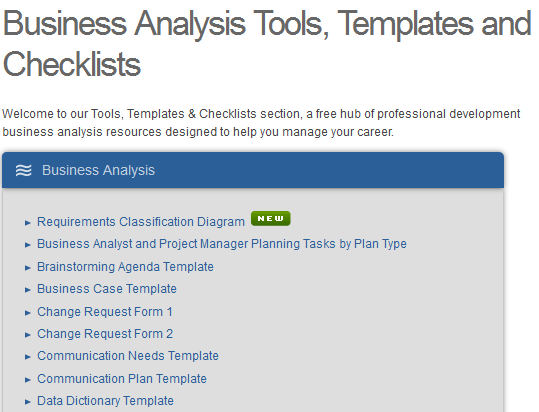Click arrow bullet before Change Request Form 1

tap(28, 313)
